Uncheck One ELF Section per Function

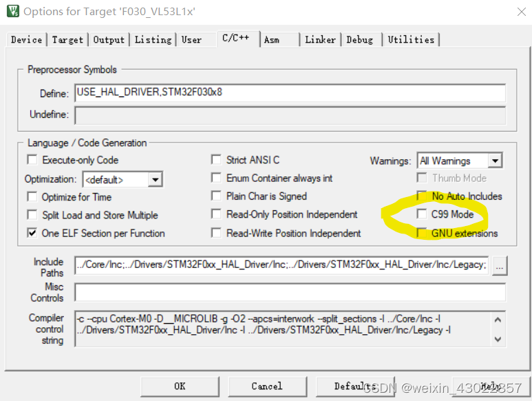point(32,233)
